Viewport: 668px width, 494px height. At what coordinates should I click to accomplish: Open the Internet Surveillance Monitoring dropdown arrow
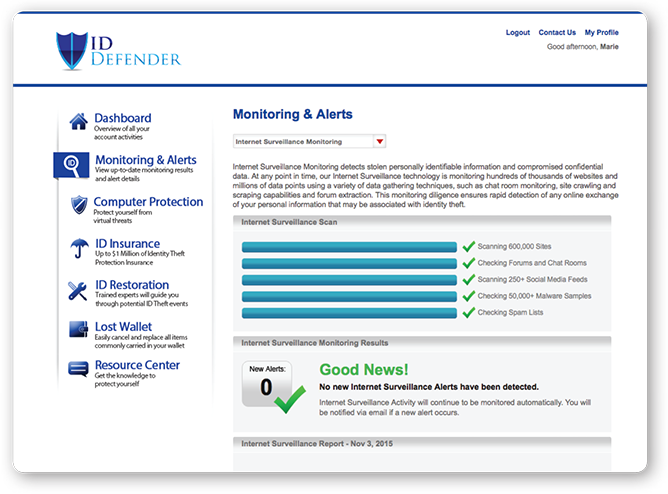(x=377, y=142)
